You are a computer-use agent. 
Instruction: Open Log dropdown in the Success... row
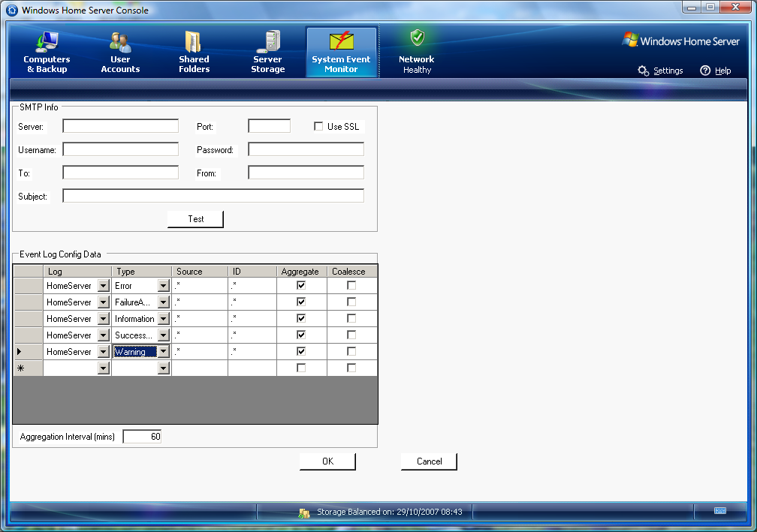point(104,335)
